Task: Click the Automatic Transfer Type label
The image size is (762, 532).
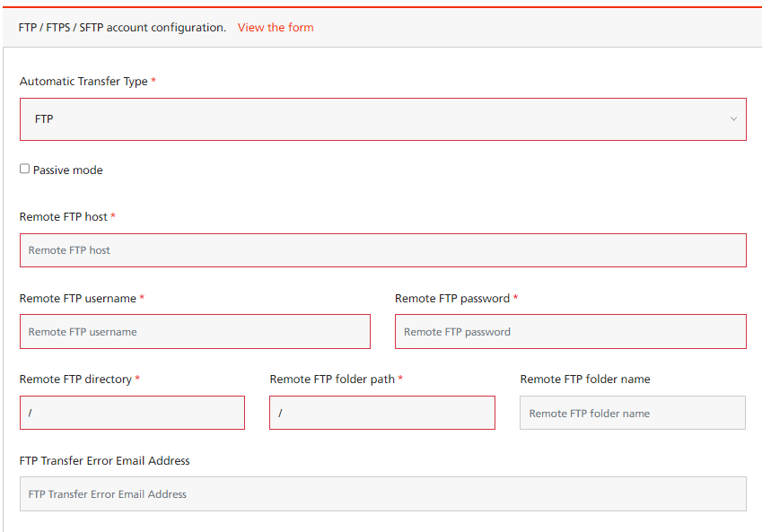Action: click(83, 81)
